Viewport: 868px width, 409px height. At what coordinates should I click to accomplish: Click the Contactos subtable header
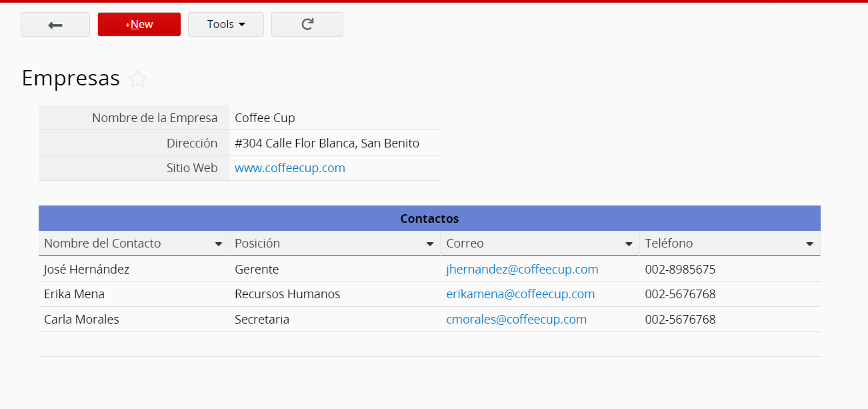[x=429, y=219]
